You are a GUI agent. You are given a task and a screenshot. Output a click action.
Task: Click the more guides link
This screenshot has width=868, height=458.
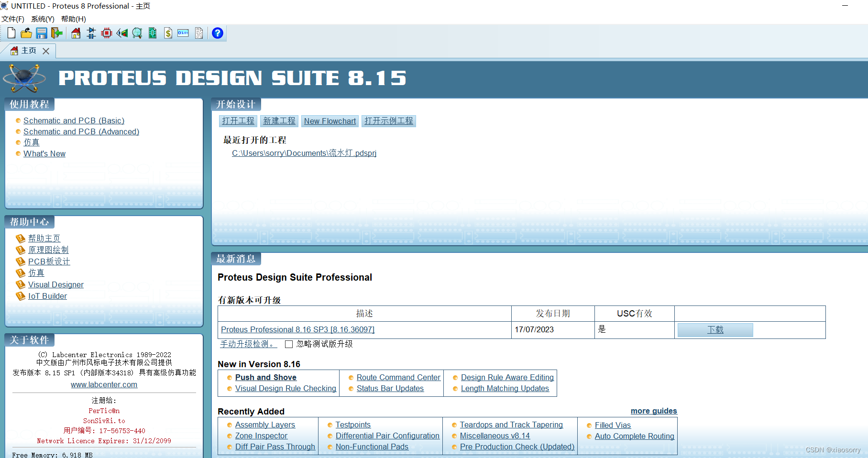tap(654, 411)
